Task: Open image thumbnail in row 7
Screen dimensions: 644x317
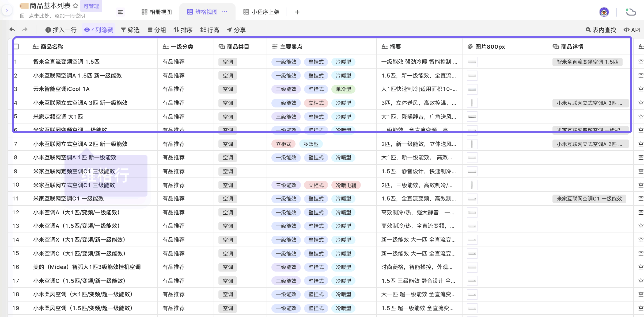Action: [472, 144]
